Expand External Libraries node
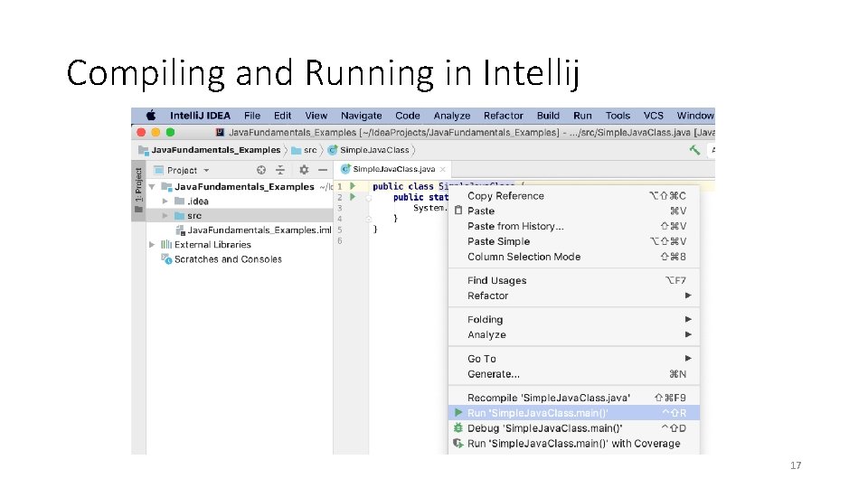 (x=152, y=245)
